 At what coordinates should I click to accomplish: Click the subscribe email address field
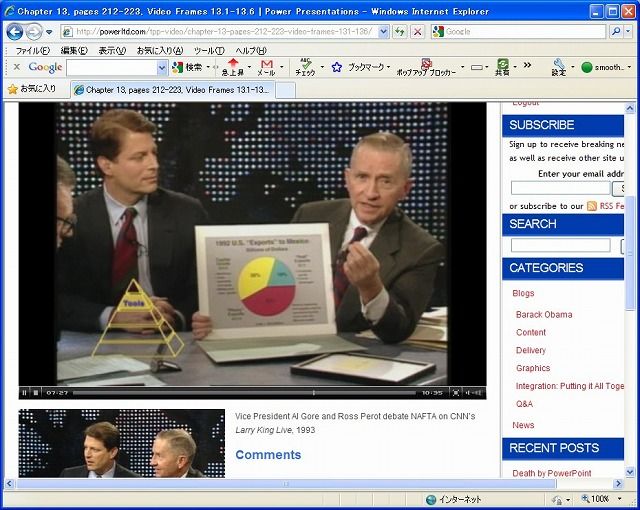(560, 188)
